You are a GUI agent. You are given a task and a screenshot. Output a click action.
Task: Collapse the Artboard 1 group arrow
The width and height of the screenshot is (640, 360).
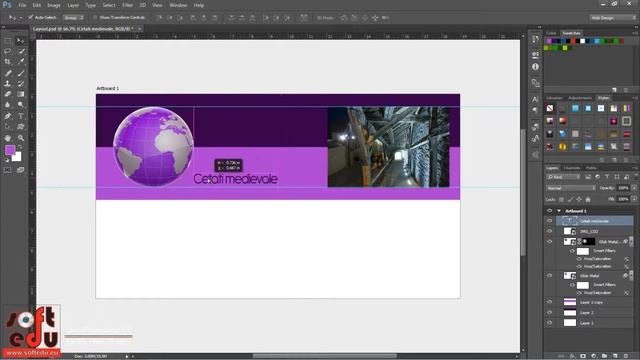coord(559,211)
